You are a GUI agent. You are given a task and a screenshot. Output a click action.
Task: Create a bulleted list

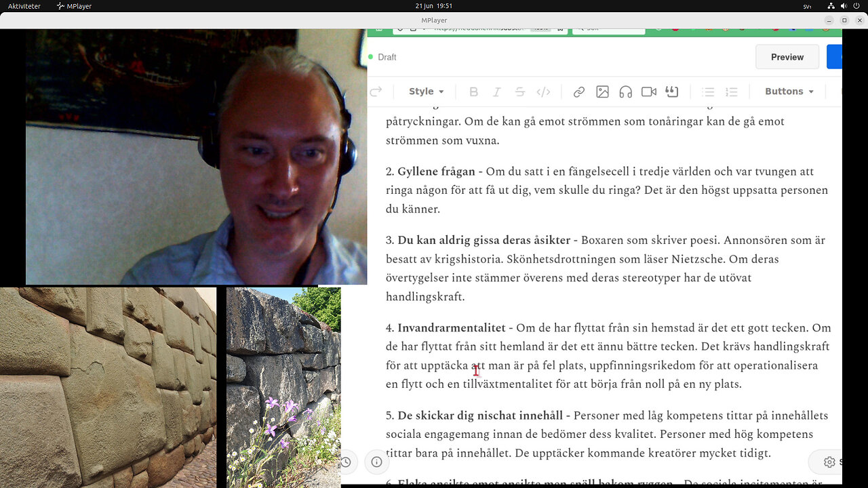click(x=708, y=91)
